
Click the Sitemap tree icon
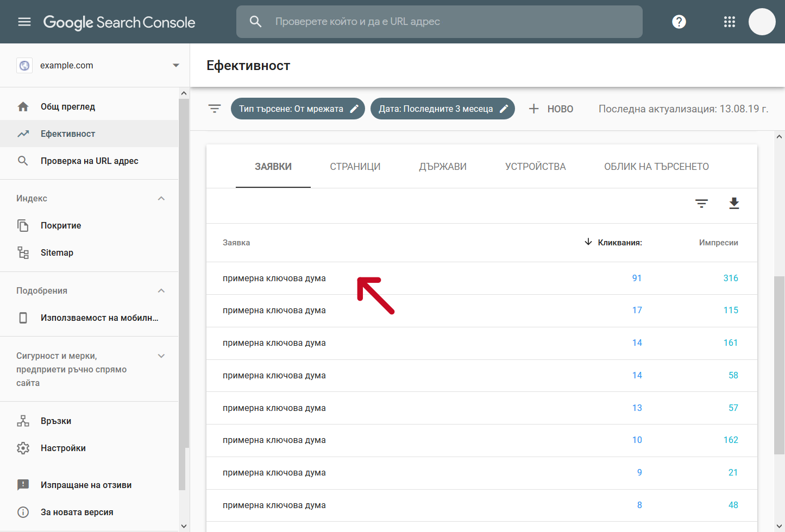(x=23, y=253)
